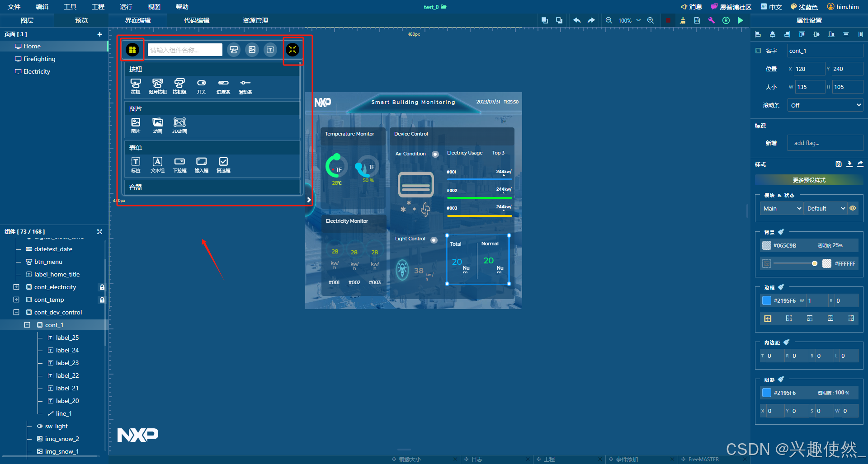Open the 工程 menu
Screen dimensions: 868x464
click(98, 7)
